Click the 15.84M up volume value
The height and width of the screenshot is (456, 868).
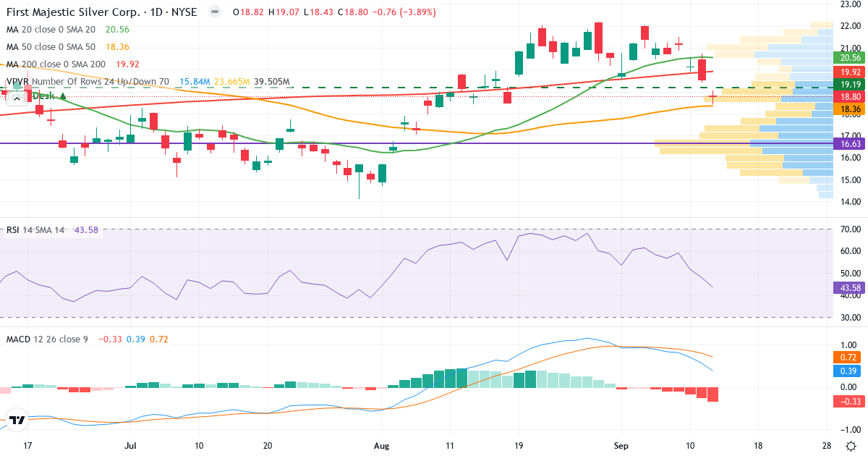[x=195, y=81]
